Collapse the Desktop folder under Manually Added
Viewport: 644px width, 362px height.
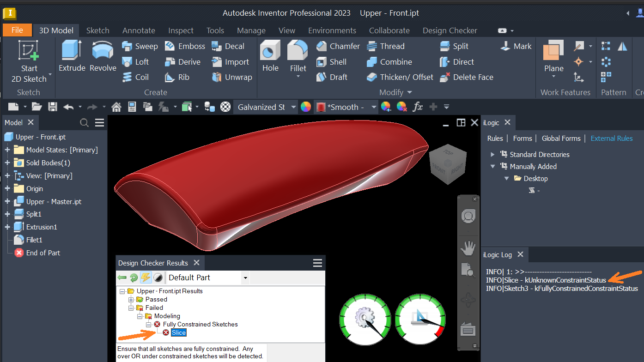[506, 178]
